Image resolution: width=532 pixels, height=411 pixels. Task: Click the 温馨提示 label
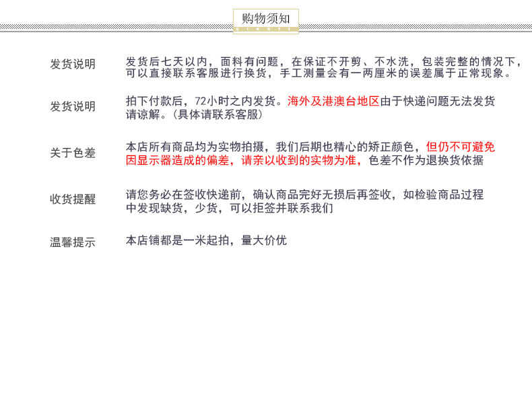tap(73, 242)
